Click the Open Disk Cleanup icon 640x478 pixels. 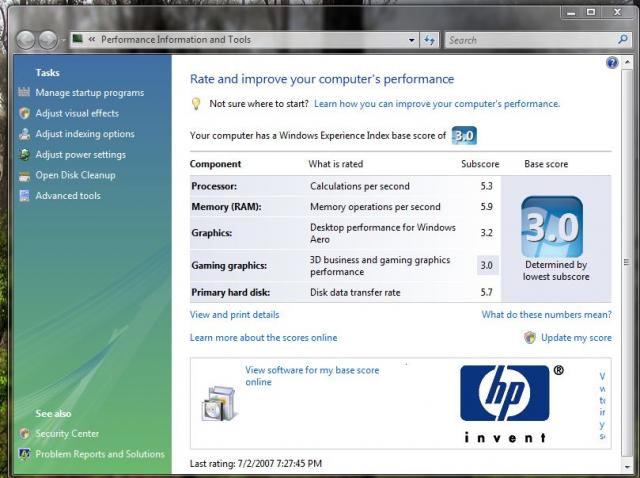[24, 176]
